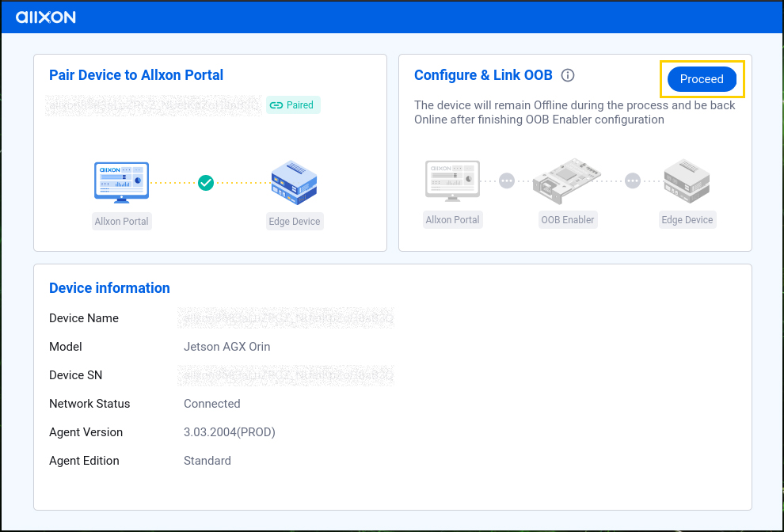Image resolution: width=784 pixels, height=532 pixels.
Task: Click the Configure & Link OOB heading
Action: [x=483, y=75]
